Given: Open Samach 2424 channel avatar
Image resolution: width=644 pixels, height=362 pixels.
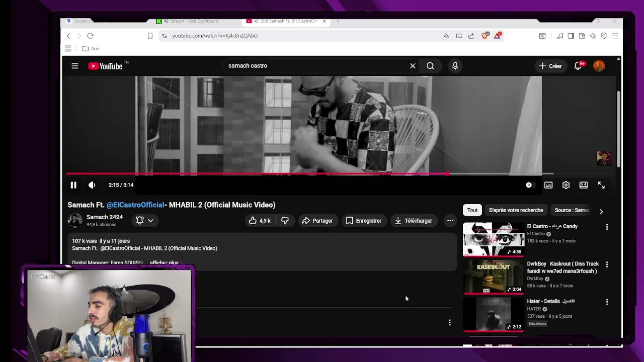Looking at the screenshot, I should click(x=75, y=220).
